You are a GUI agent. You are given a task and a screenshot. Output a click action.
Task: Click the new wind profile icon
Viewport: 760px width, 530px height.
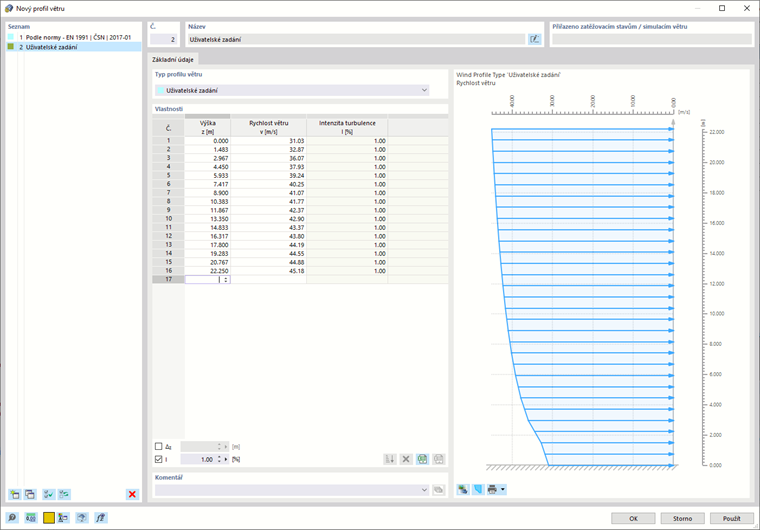click(15, 494)
